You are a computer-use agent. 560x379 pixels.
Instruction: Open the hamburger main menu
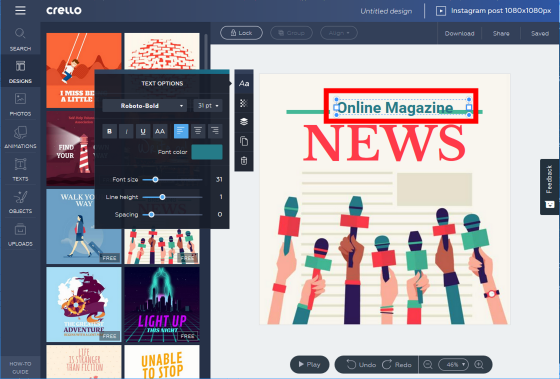click(x=20, y=10)
